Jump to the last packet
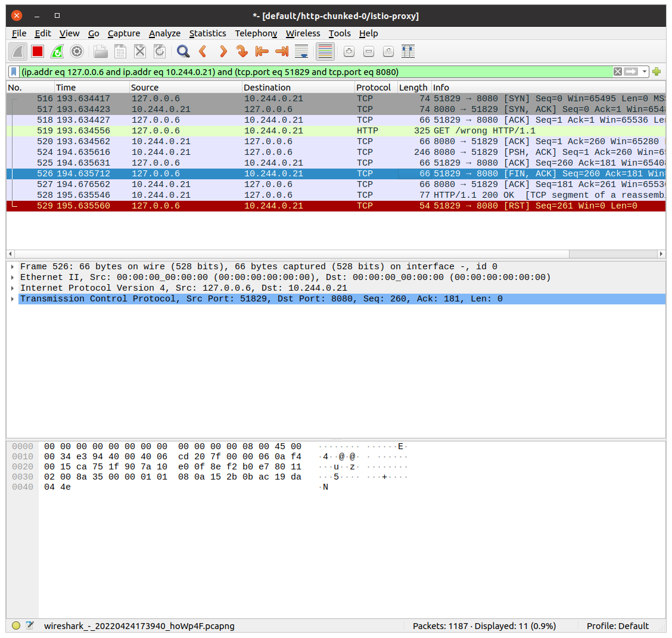 point(281,51)
